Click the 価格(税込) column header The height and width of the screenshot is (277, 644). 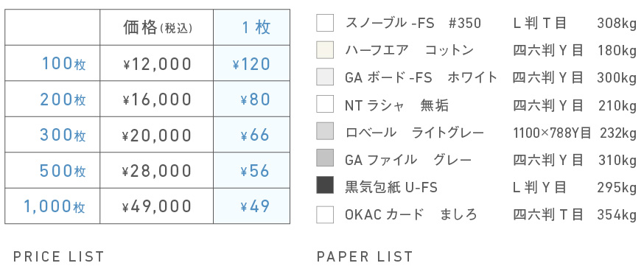coord(158,27)
